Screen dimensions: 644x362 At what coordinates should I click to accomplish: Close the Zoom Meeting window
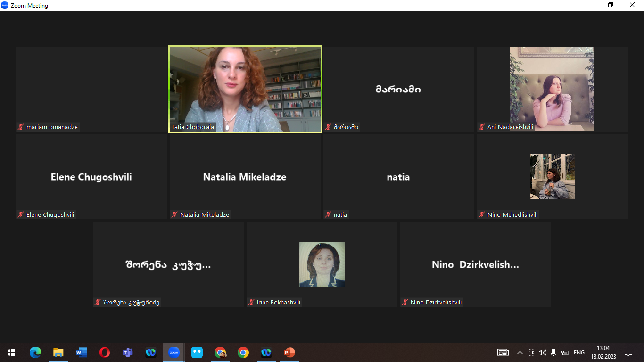[x=632, y=5]
